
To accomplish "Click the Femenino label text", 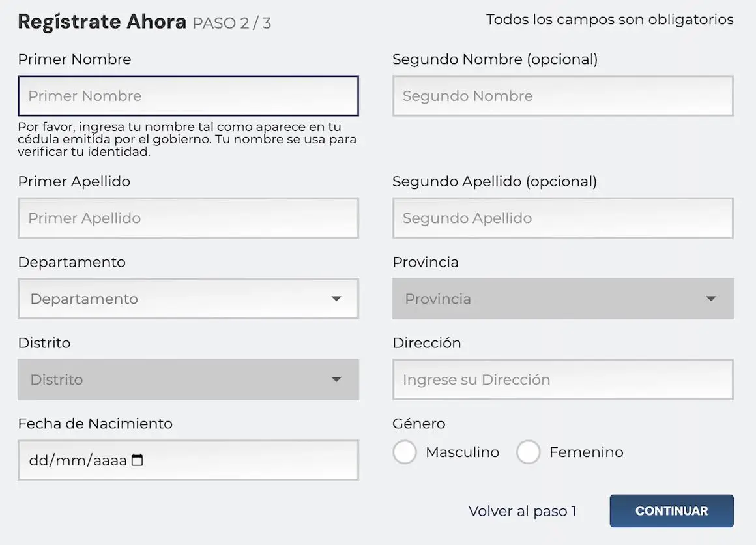I will [x=586, y=452].
